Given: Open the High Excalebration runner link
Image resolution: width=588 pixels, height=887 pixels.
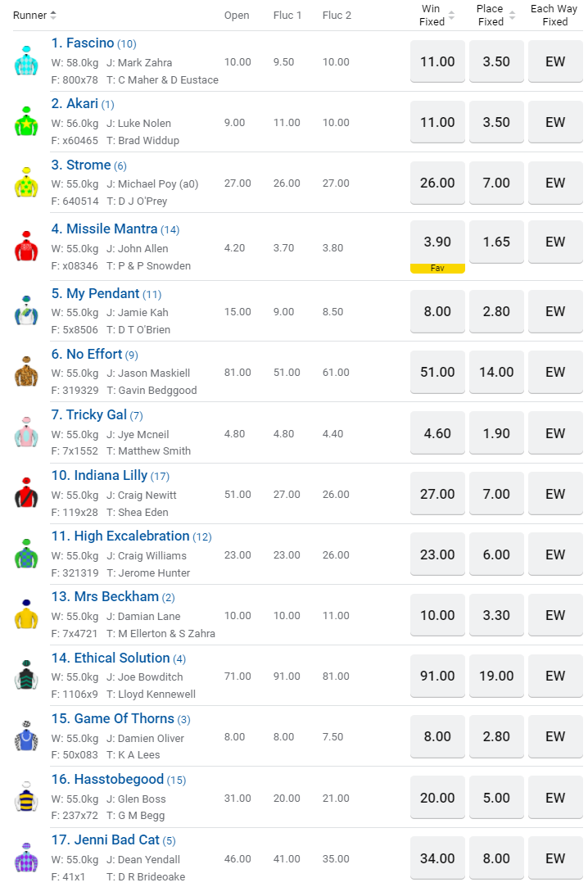Looking at the screenshot, I should [131, 536].
